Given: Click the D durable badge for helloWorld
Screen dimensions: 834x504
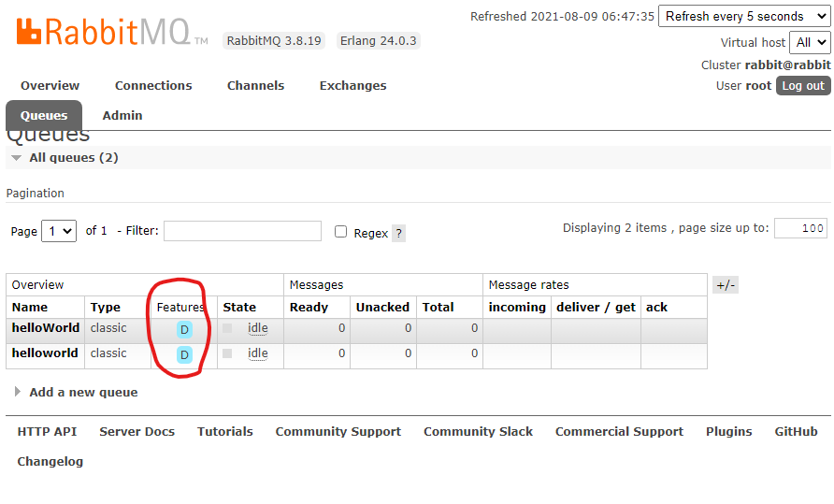Looking at the screenshot, I should tap(184, 329).
